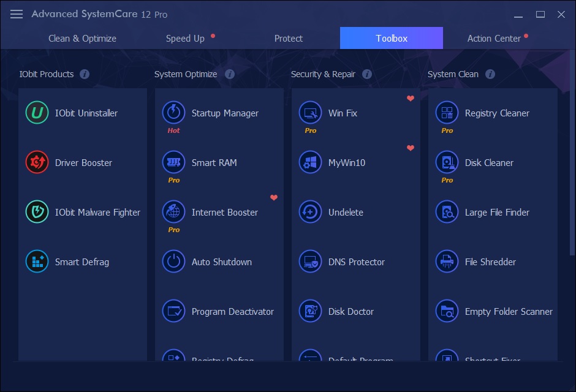Screen dimensions: 576x392
Task: Launch File Shredder icon
Action: click(447, 262)
